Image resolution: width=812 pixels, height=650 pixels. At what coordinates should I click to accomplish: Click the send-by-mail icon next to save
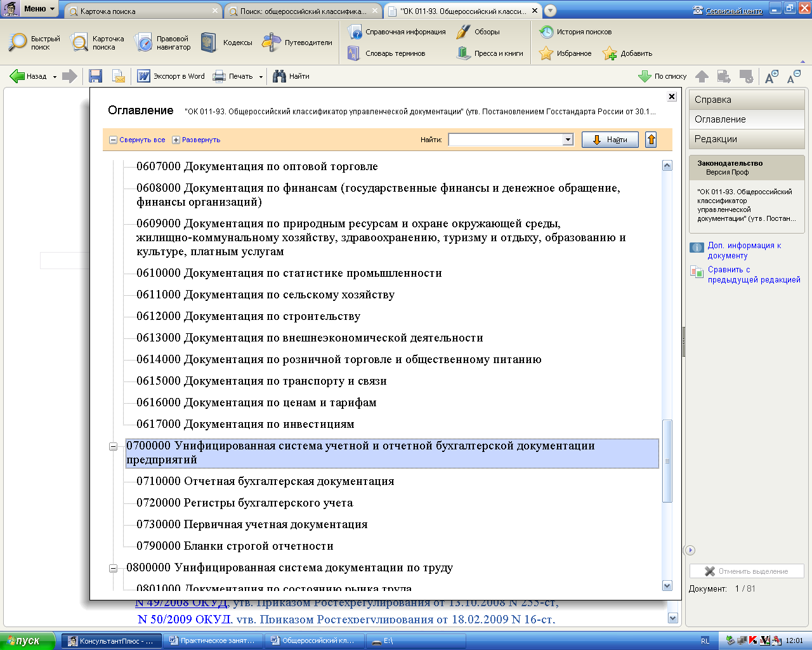(x=119, y=76)
